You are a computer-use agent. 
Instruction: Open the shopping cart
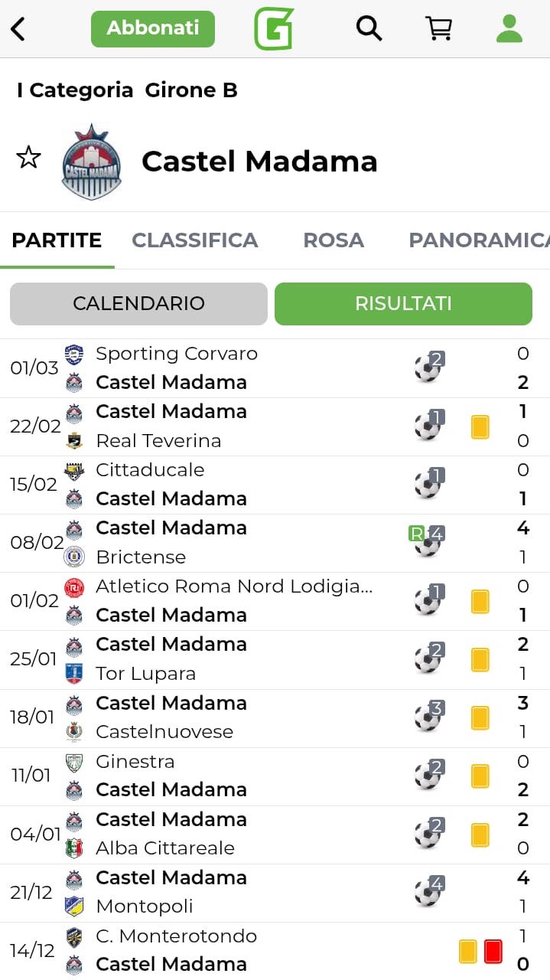pyautogui.click(x=438, y=29)
